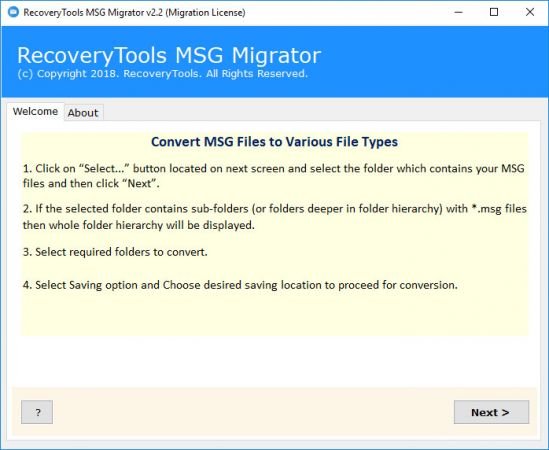Click instruction step 1 about Select button
The height and width of the screenshot is (450, 549).
[x=274, y=176]
